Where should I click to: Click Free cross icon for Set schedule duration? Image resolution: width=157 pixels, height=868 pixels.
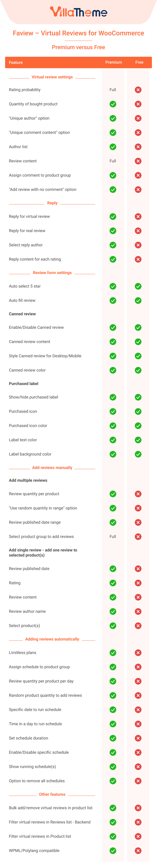(x=138, y=738)
